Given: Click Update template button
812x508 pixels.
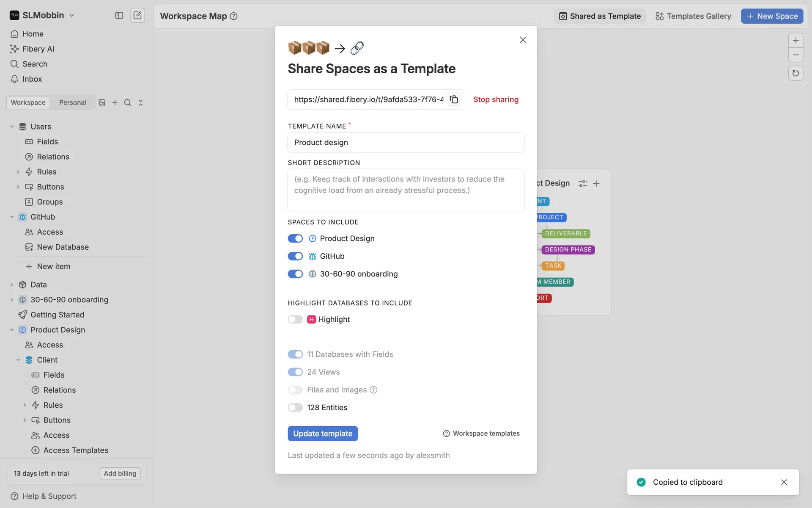Looking at the screenshot, I should 323,433.
